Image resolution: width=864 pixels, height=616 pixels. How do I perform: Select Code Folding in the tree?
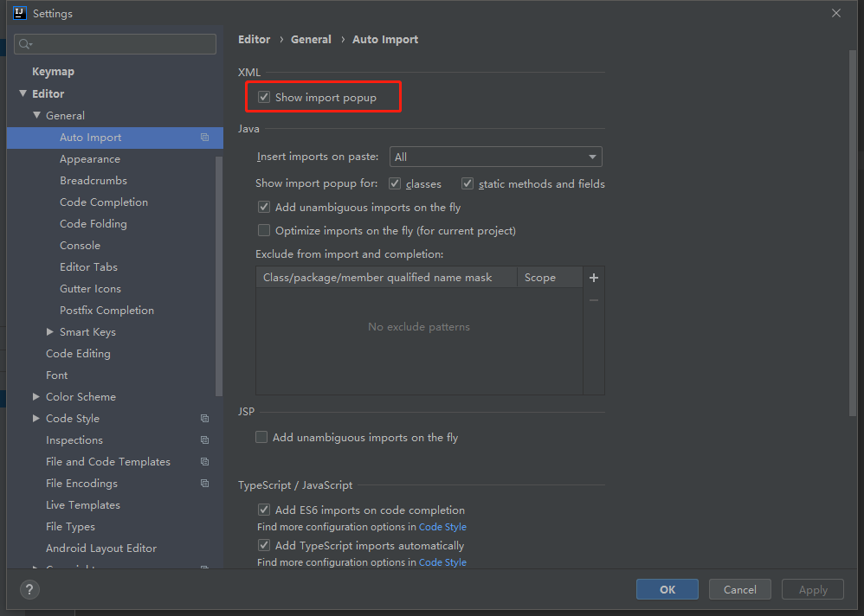(93, 224)
